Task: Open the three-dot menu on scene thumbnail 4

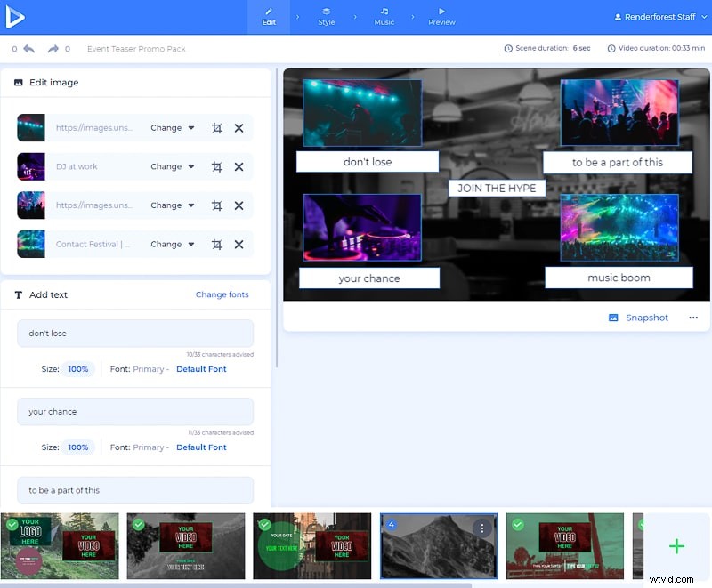Action: click(482, 527)
